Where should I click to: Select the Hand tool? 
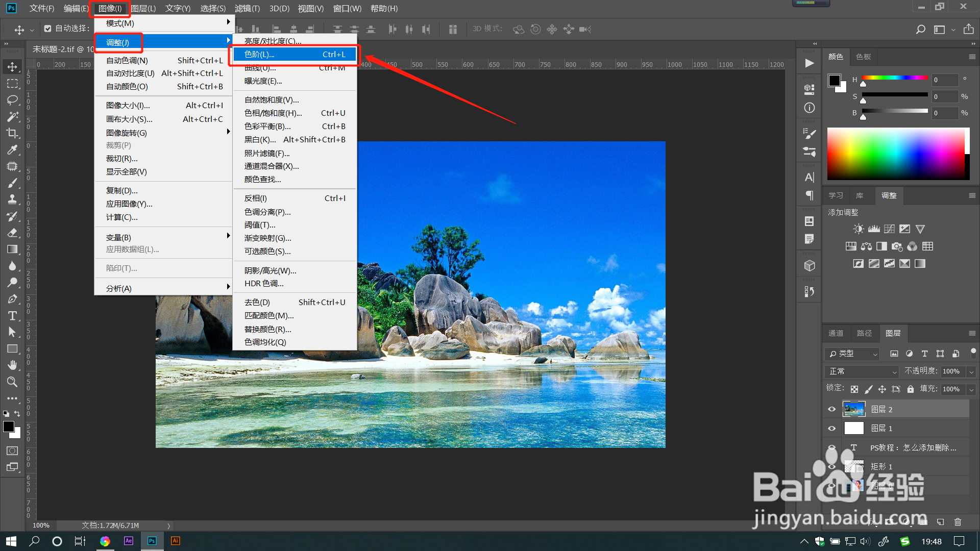pyautogui.click(x=12, y=365)
